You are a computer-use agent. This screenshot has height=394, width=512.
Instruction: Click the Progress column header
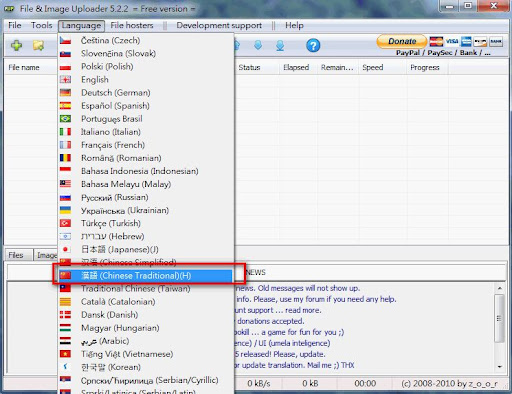tap(427, 68)
